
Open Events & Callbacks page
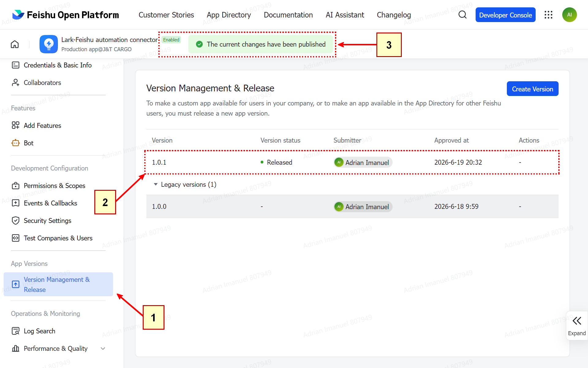pyautogui.click(x=51, y=203)
